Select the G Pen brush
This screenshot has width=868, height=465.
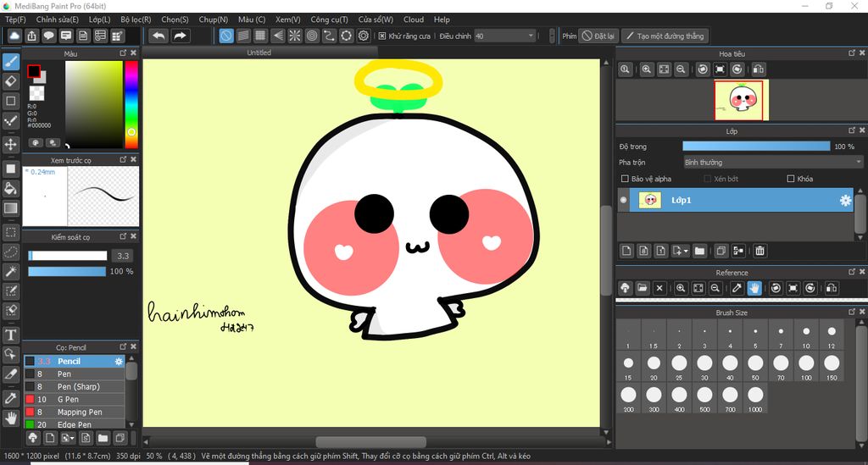75,399
